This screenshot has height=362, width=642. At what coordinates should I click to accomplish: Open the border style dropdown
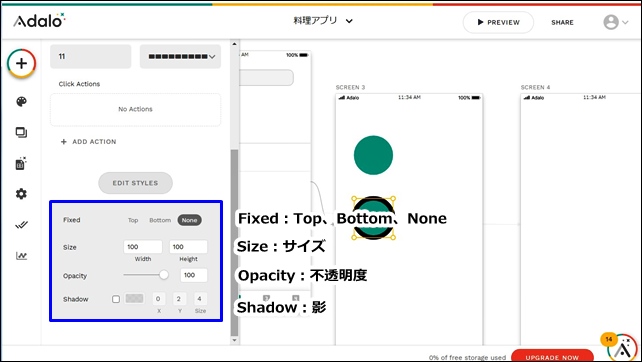(181, 57)
